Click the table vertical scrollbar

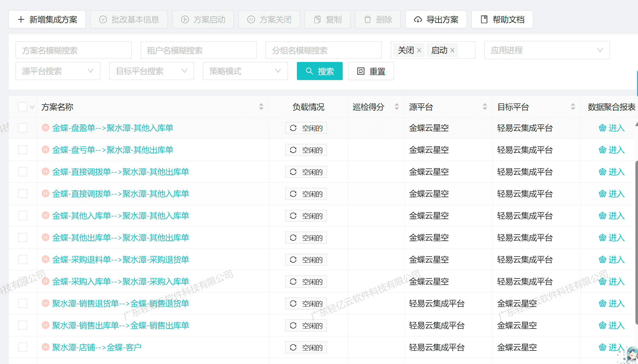(x=636, y=242)
